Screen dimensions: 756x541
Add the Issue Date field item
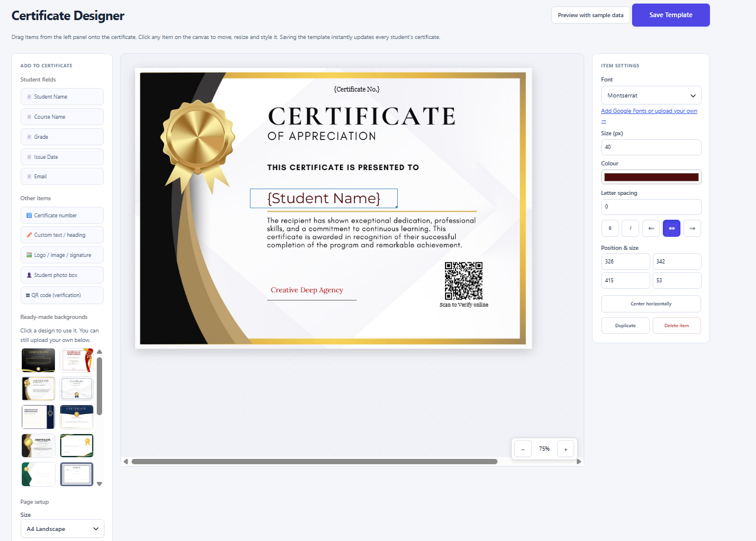(62, 157)
